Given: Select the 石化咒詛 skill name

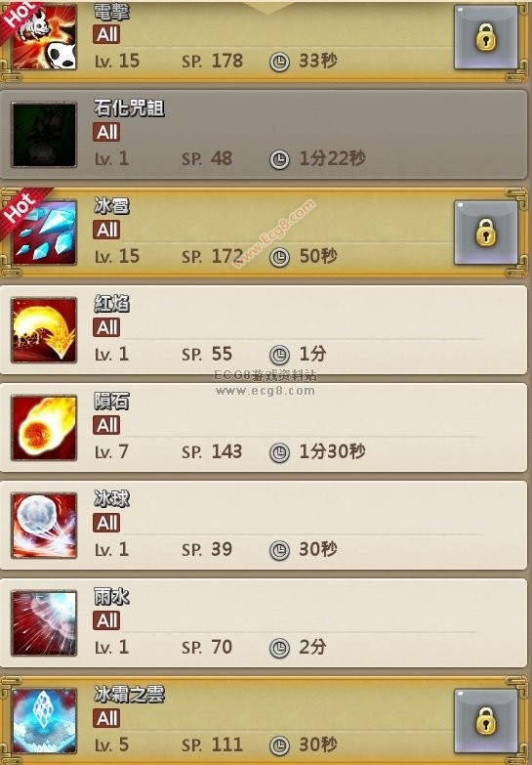Looking at the screenshot, I should [x=129, y=107].
